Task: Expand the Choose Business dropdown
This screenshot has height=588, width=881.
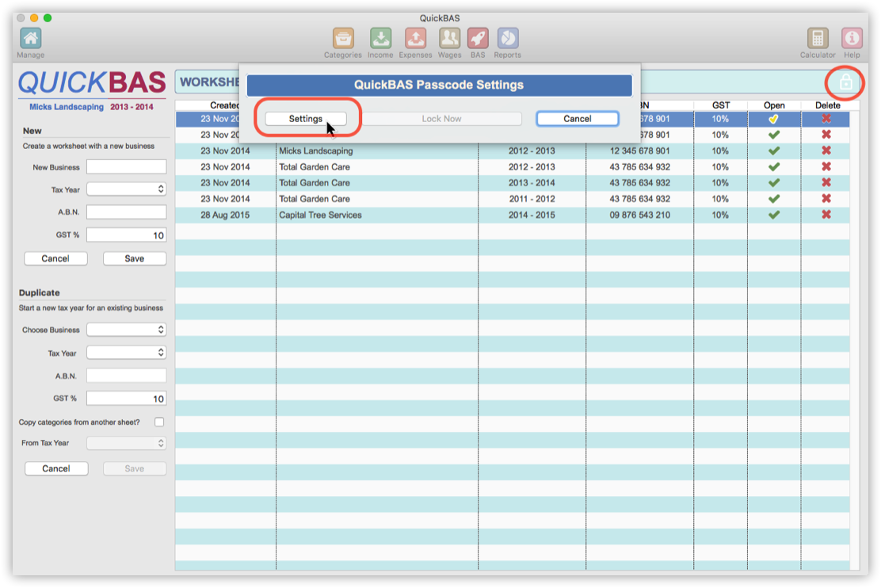Action: point(126,329)
